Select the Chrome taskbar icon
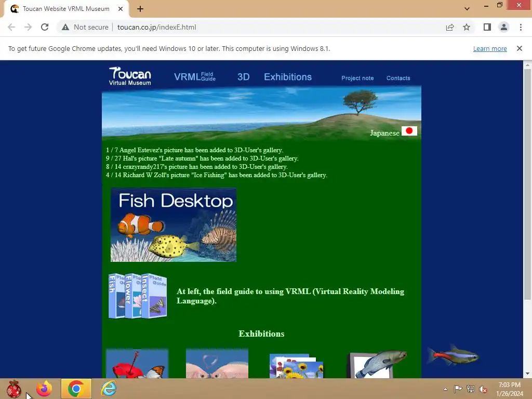The height and width of the screenshot is (399, 532). [76, 389]
